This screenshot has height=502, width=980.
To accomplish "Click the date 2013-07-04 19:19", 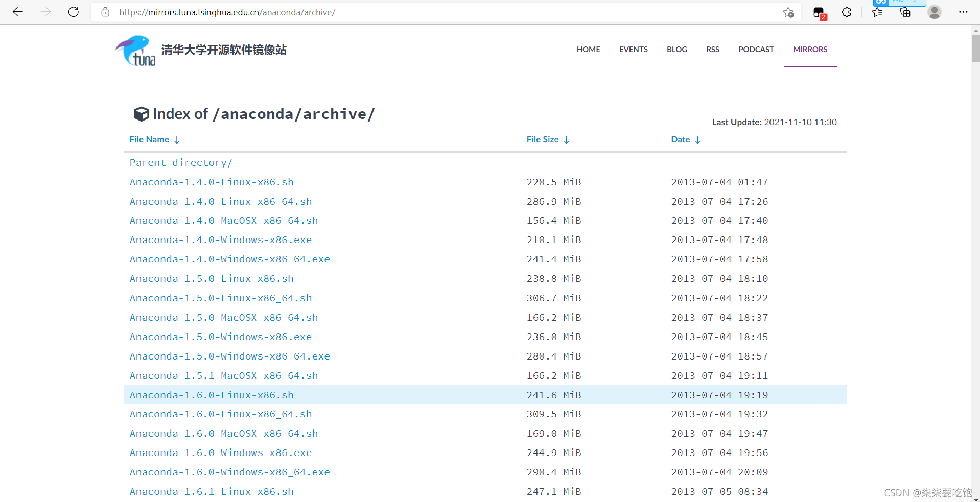I will tap(719, 395).
